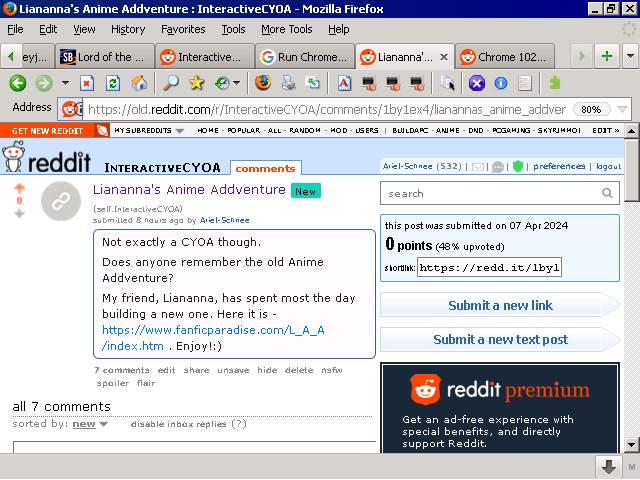Viewport: 640px width, 480px height.
Task: Open the chat bubble icon
Action: click(x=498, y=167)
